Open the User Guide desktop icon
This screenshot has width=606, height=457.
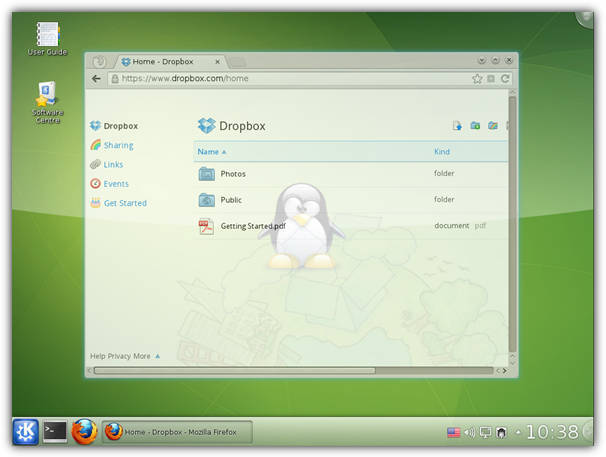(x=47, y=39)
